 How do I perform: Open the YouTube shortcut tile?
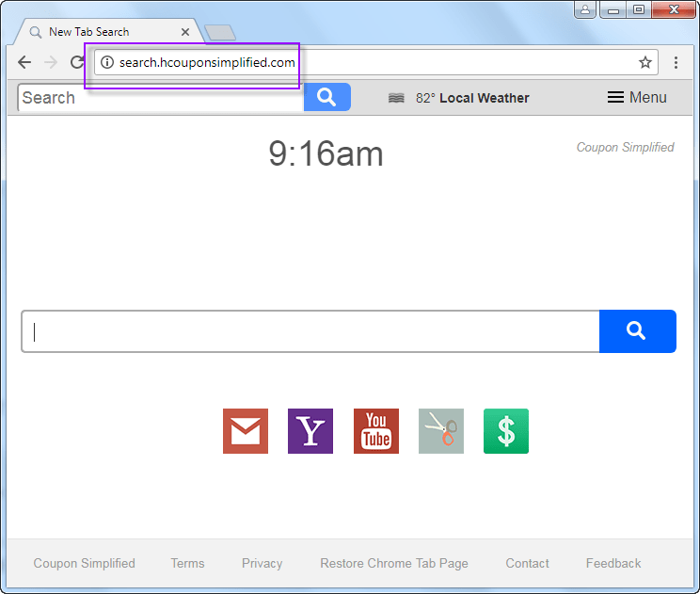coord(376,431)
